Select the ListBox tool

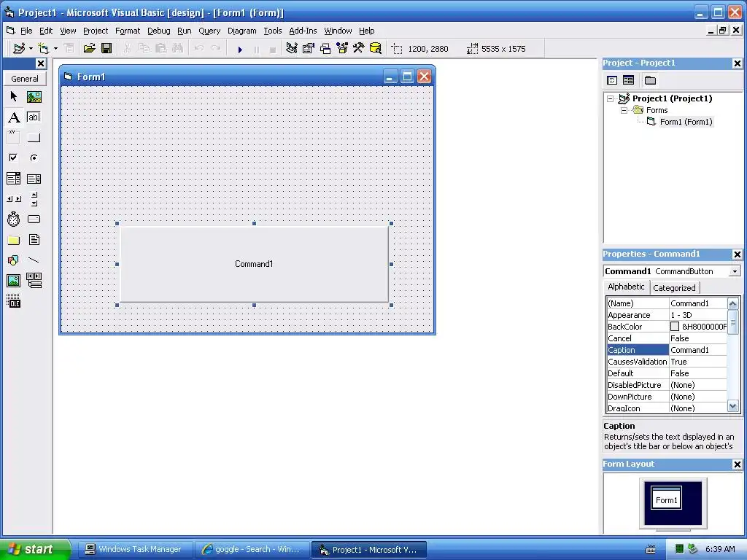point(34,179)
